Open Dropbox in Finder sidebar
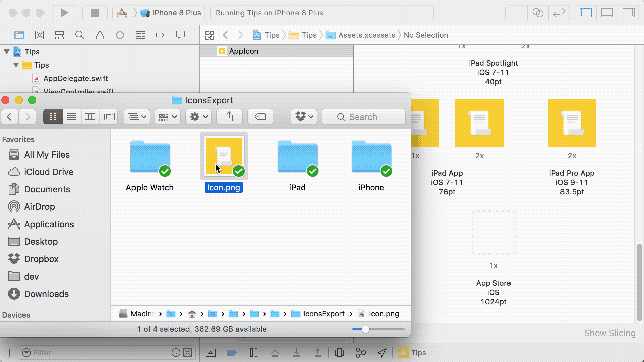 [33, 259]
